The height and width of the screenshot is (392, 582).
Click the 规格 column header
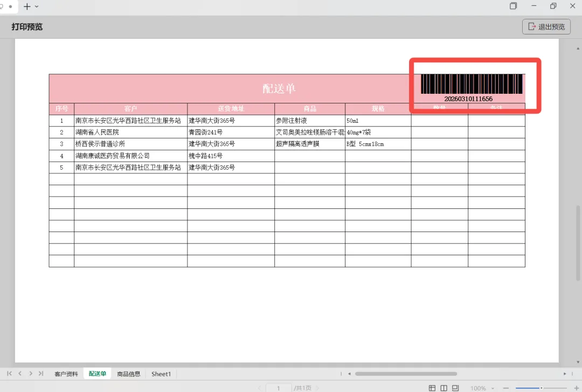(x=378, y=109)
